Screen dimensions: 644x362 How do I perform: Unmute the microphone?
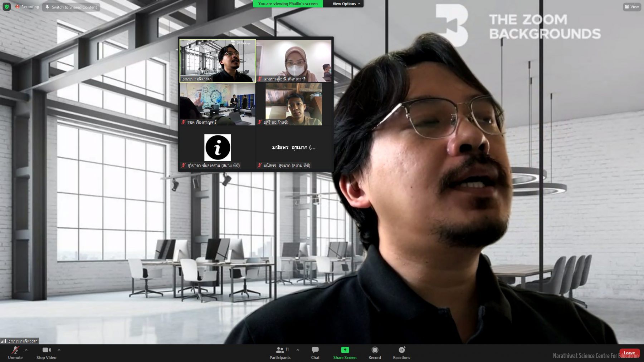tap(15, 353)
